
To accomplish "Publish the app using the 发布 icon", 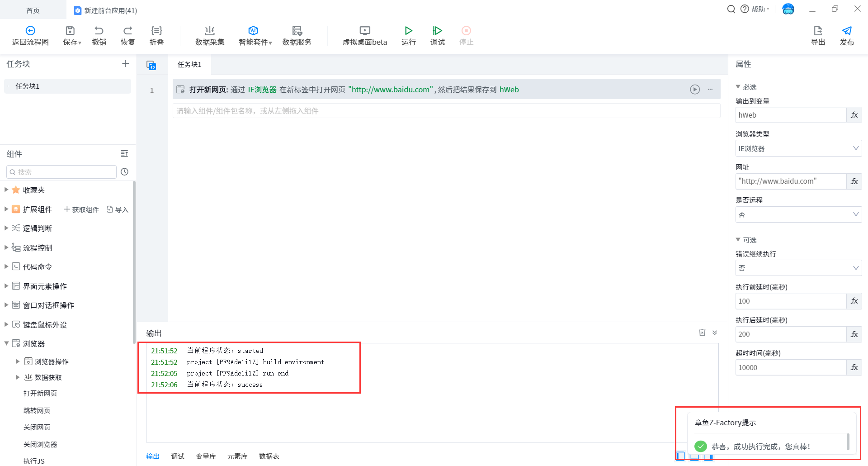I will pyautogui.click(x=846, y=31).
